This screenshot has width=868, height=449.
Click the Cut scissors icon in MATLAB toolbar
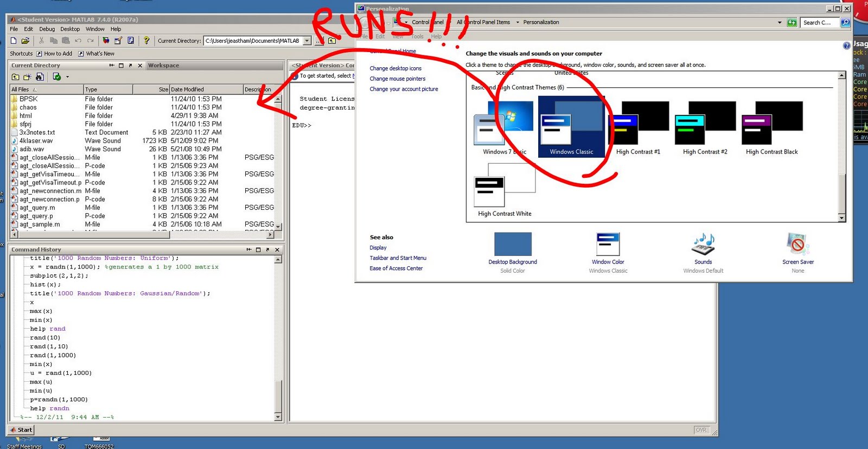(41, 41)
